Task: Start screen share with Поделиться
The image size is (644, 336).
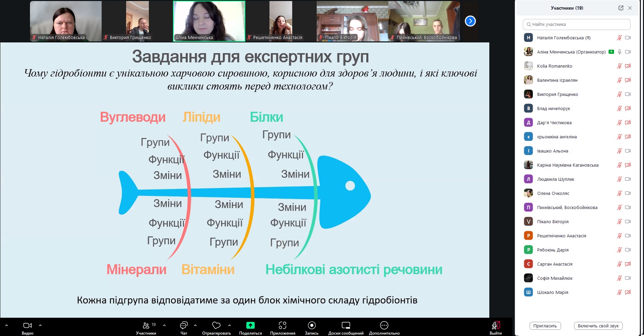Action: pos(251,328)
